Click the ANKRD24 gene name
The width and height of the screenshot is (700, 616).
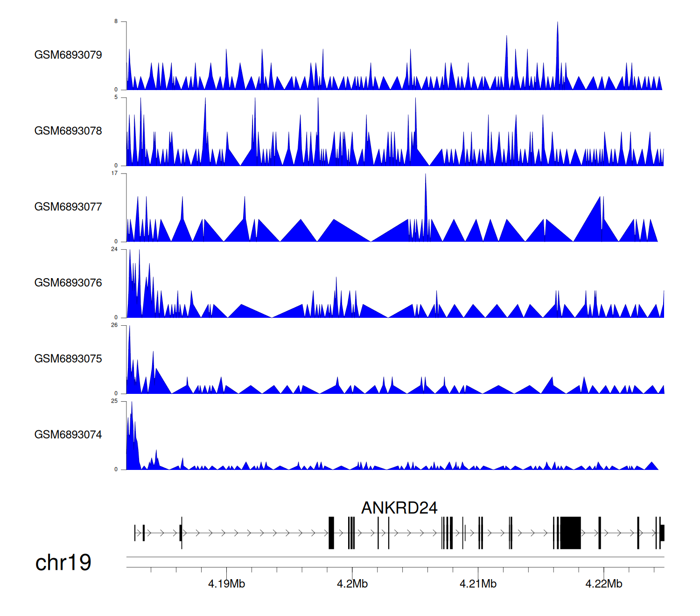(x=399, y=508)
